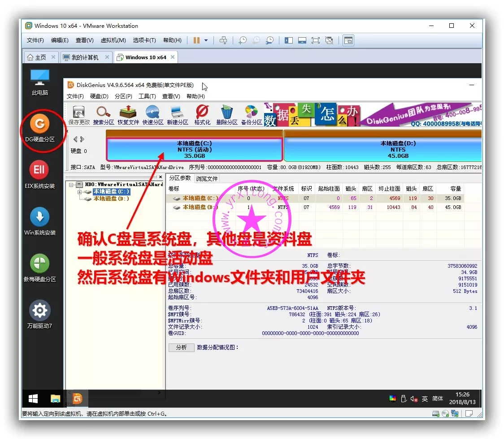
Task: Collapse the HD0 disk tree node
Action: click(x=71, y=185)
